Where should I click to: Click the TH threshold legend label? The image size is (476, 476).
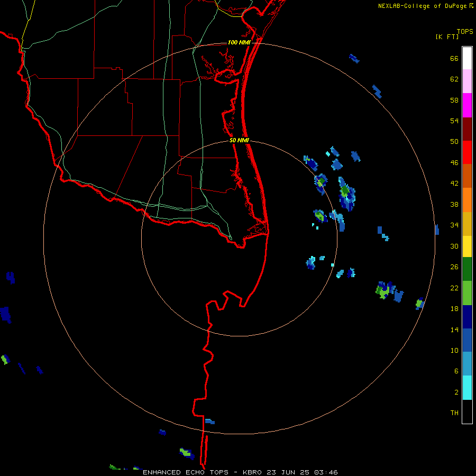point(454,413)
